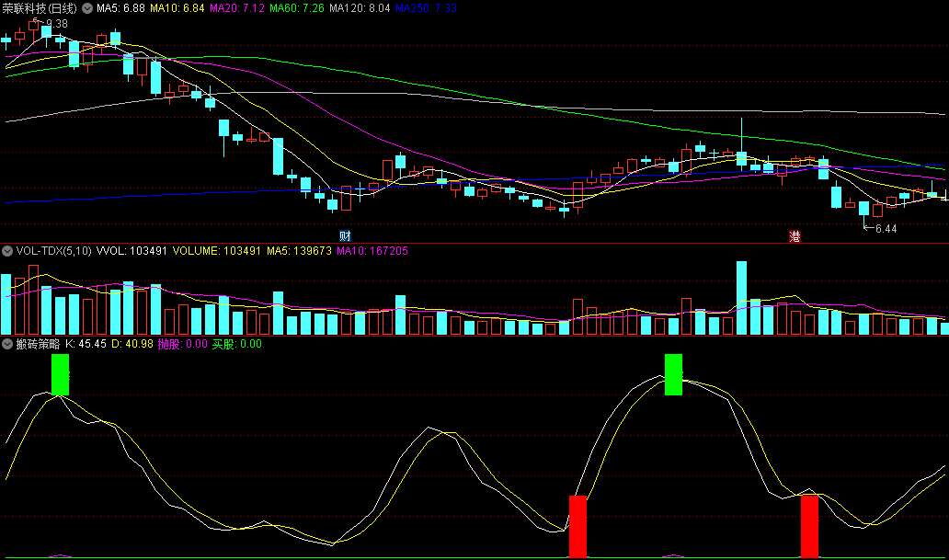
Task: Click the MA120: 8.04 label
Action: (360, 8)
